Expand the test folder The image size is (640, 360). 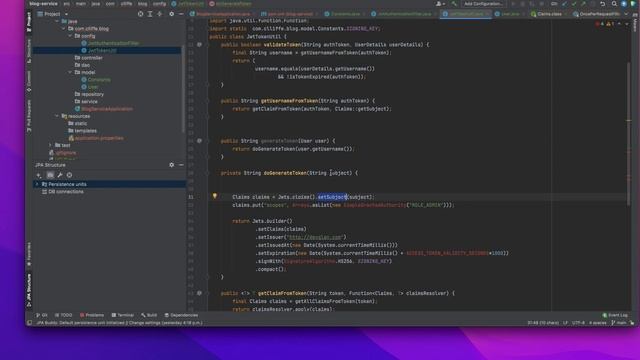[51, 145]
